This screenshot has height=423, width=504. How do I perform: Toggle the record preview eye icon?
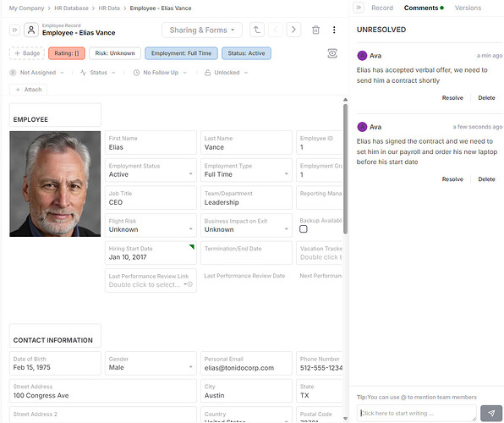tap(332, 53)
